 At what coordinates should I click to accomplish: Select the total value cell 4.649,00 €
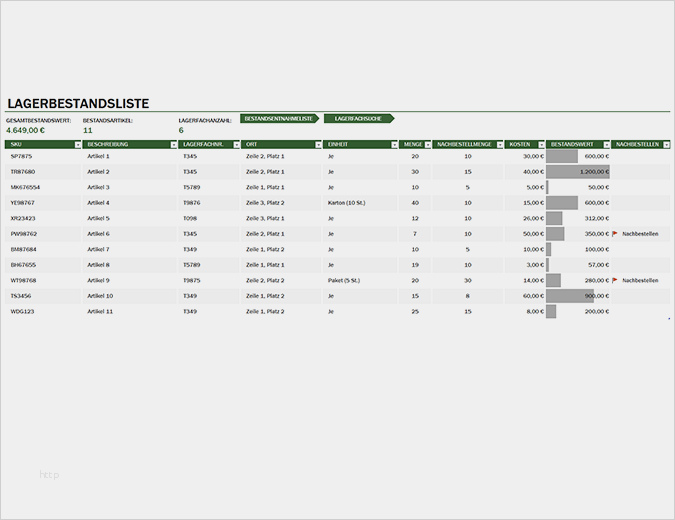coord(25,130)
